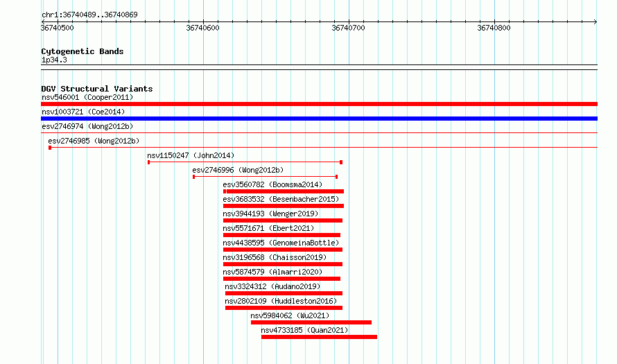The width and height of the screenshot is (617, 364).
Task: Open the nsv1003721 (Coe2014) label
Action: click(83, 112)
